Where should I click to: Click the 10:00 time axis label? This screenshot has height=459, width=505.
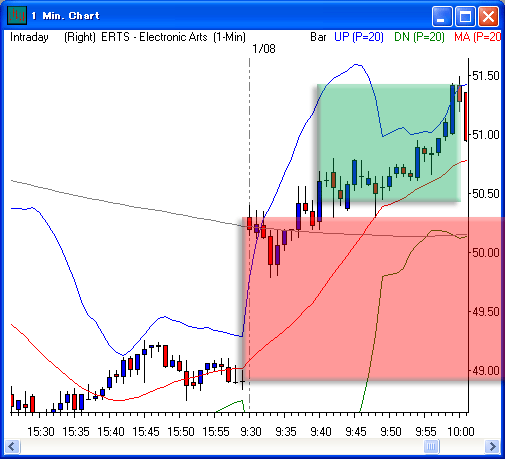pos(461,432)
